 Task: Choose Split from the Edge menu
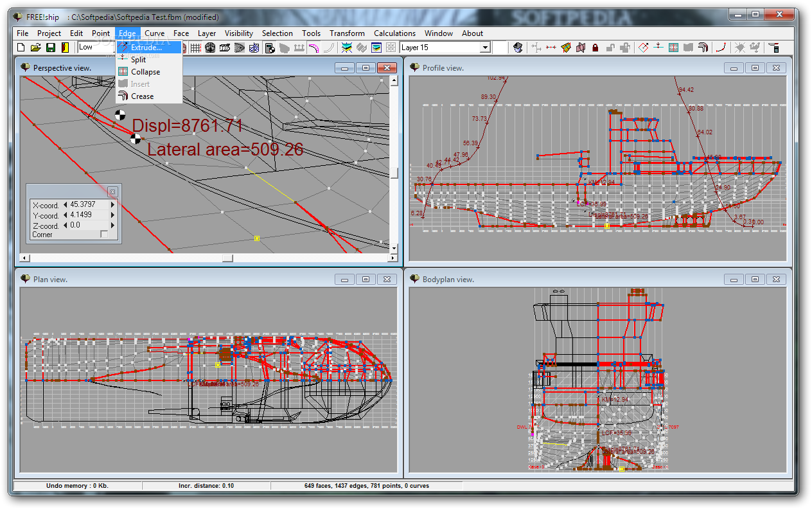pos(148,59)
